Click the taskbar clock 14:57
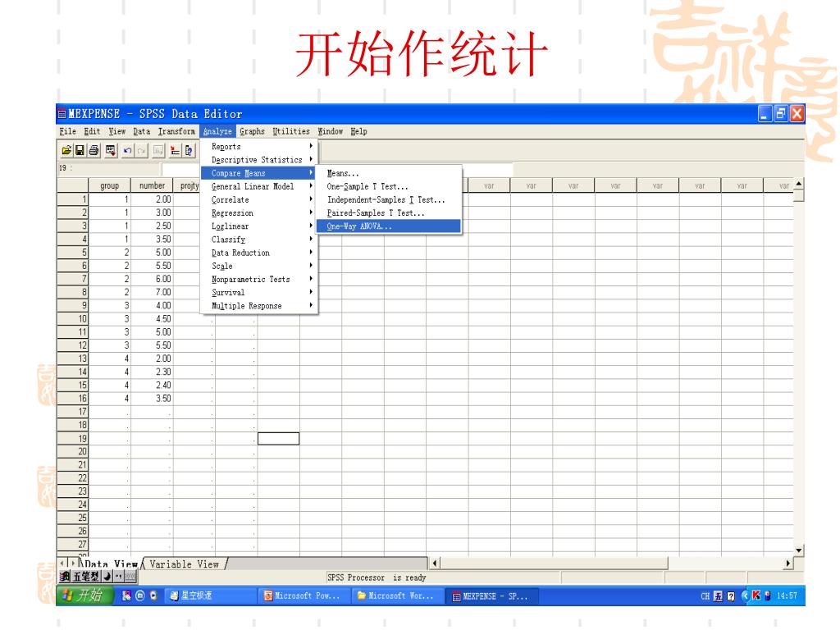This screenshot has width=840, height=630. click(x=787, y=596)
